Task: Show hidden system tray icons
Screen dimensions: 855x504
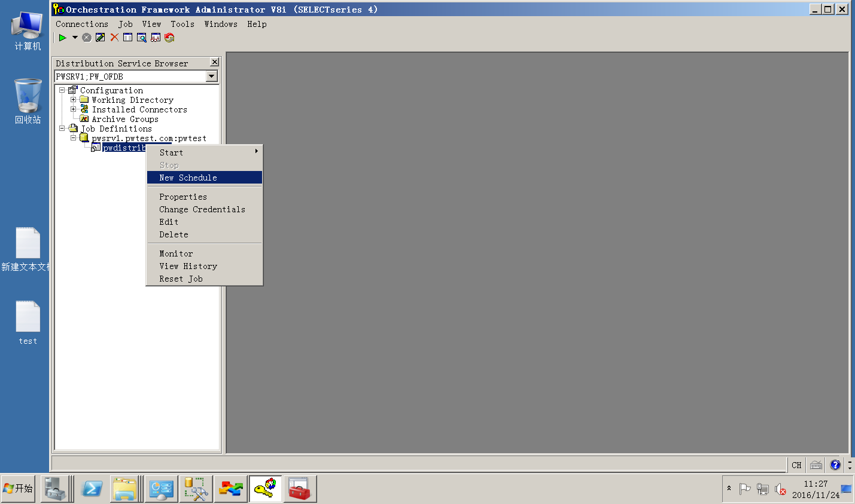Action: 729,488
